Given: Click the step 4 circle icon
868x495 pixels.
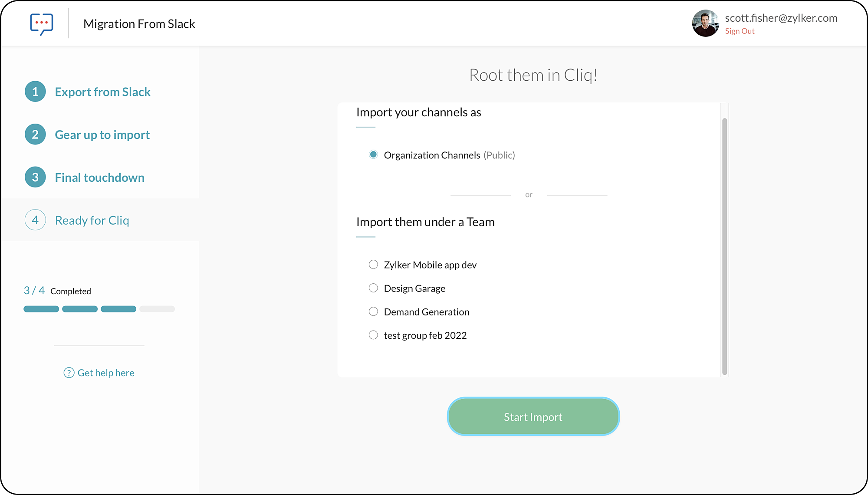Looking at the screenshot, I should point(35,220).
